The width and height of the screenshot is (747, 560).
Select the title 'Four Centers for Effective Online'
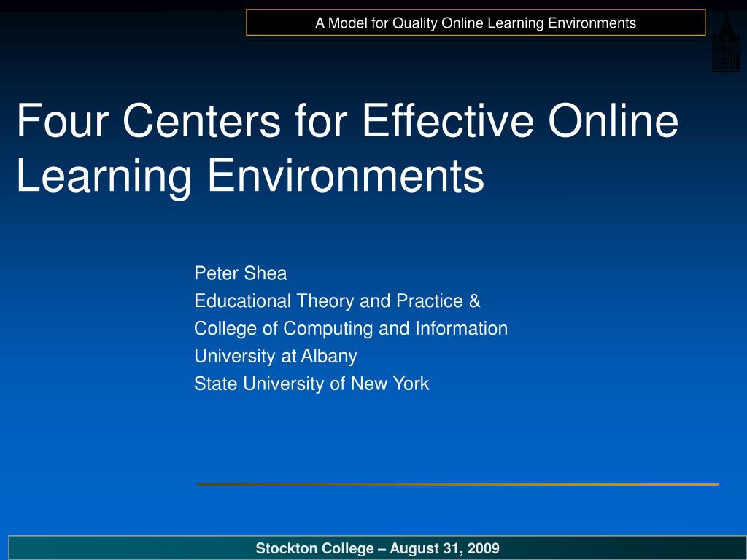click(347, 121)
